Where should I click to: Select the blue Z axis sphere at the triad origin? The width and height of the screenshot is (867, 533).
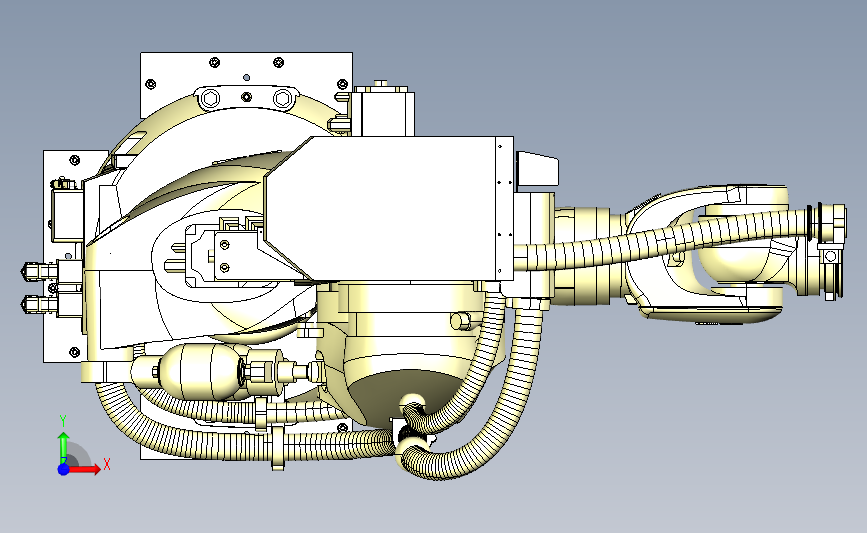[63, 469]
